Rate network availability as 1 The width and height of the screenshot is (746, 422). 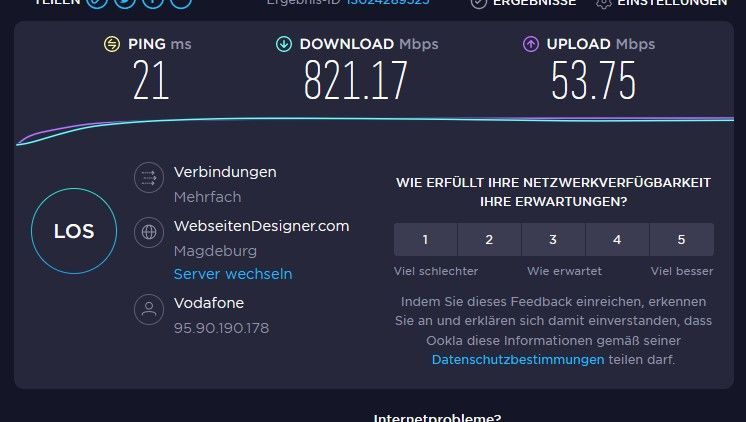tap(425, 239)
